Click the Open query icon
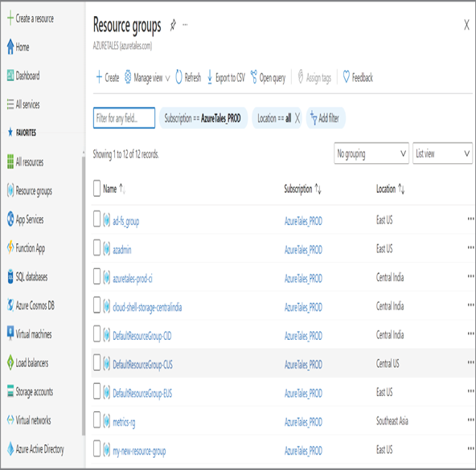The height and width of the screenshot is (470, 476). [254, 77]
